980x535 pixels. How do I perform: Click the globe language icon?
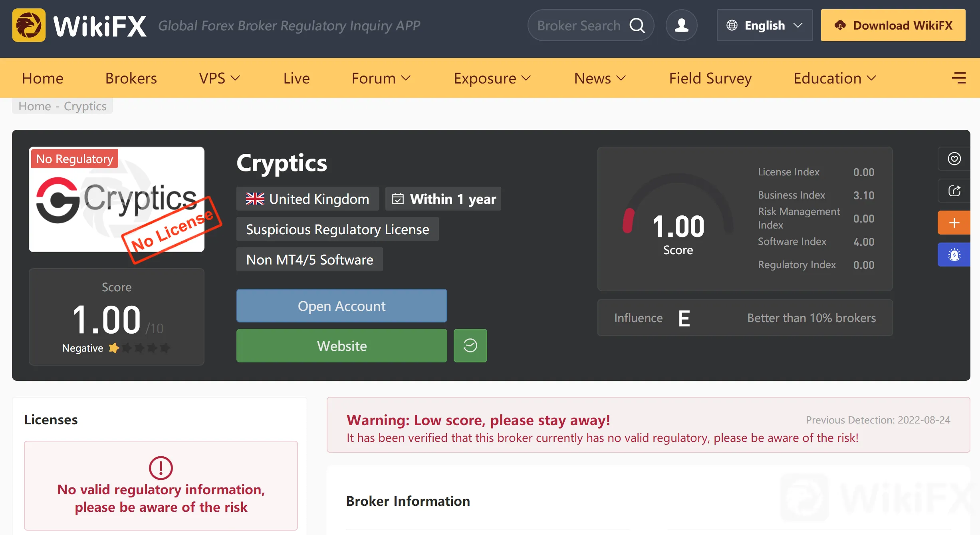pyautogui.click(x=732, y=25)
